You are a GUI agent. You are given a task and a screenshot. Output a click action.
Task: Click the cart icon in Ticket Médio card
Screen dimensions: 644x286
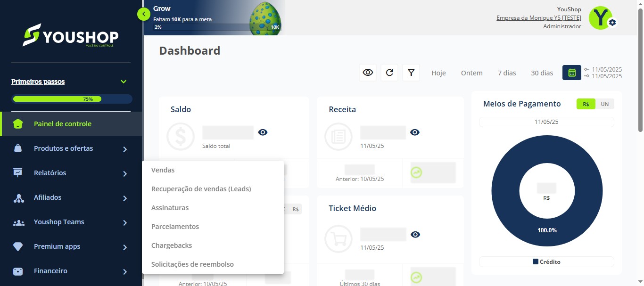pyautogui.click(x=339, y=239)
